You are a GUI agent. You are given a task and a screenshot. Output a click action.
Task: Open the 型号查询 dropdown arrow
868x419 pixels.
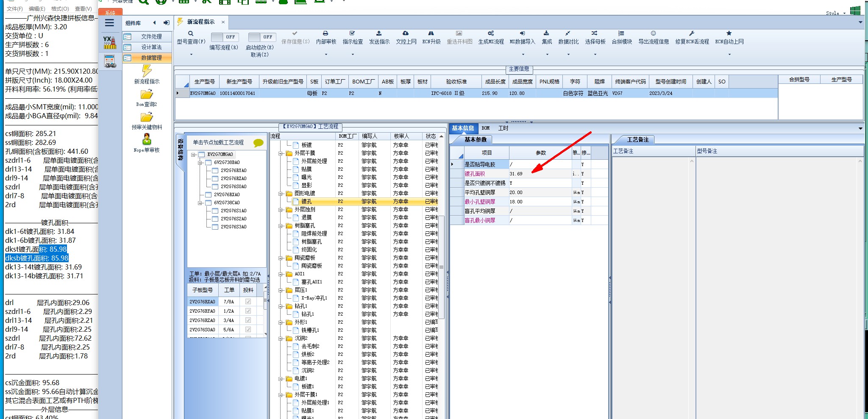(x=191, y=54)
